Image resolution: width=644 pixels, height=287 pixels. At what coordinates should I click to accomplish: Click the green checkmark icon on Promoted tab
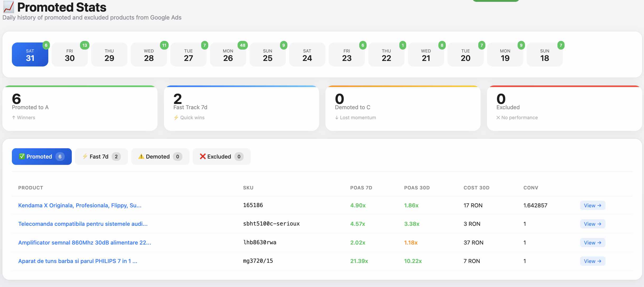tap(22, 156)
